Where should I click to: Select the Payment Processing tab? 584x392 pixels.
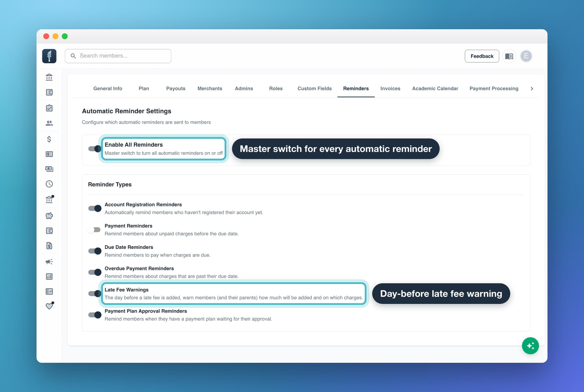click(x=494, y=89)
